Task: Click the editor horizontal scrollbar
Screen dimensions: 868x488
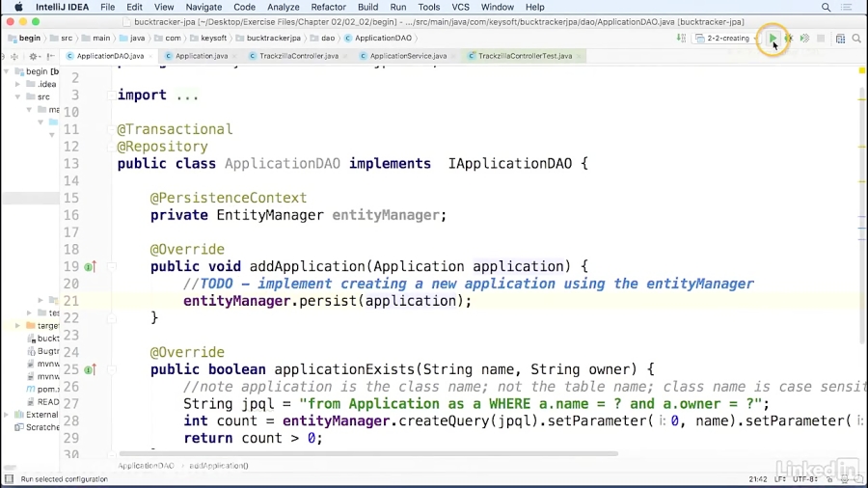Action: tap(366, 453)
